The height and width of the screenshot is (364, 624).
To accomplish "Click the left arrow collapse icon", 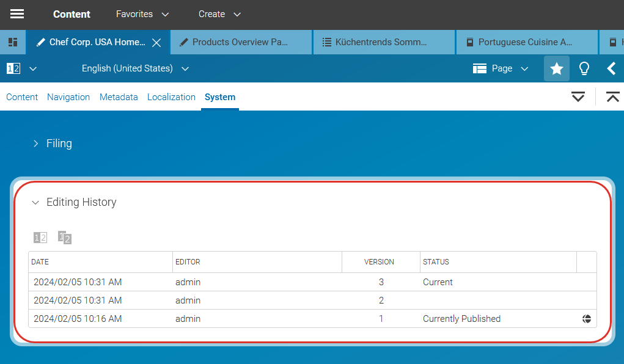I will click(611, 68).
